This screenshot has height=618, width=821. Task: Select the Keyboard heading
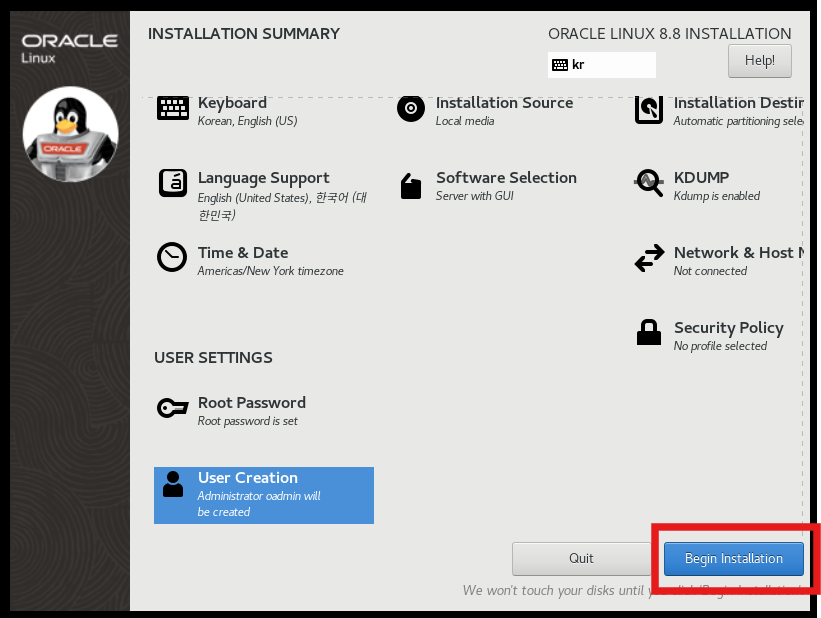point(232,103)
